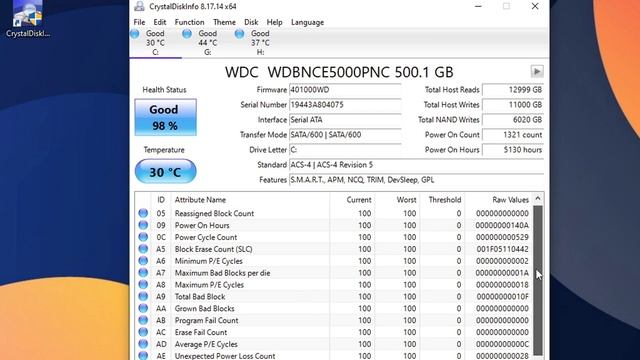Viewport: 640px width, 360px height.
Task: Click Total Host Reads value 12999 GB
Action: point(513,90)
